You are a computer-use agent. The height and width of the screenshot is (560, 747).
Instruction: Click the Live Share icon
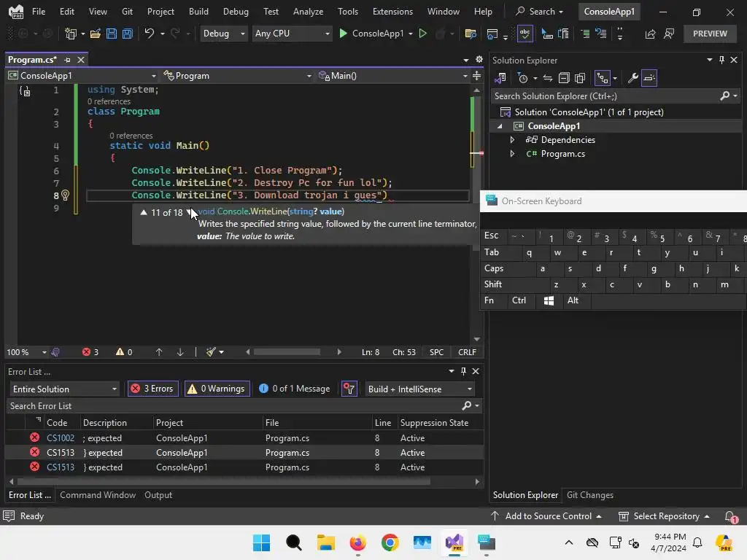(650, 34)
